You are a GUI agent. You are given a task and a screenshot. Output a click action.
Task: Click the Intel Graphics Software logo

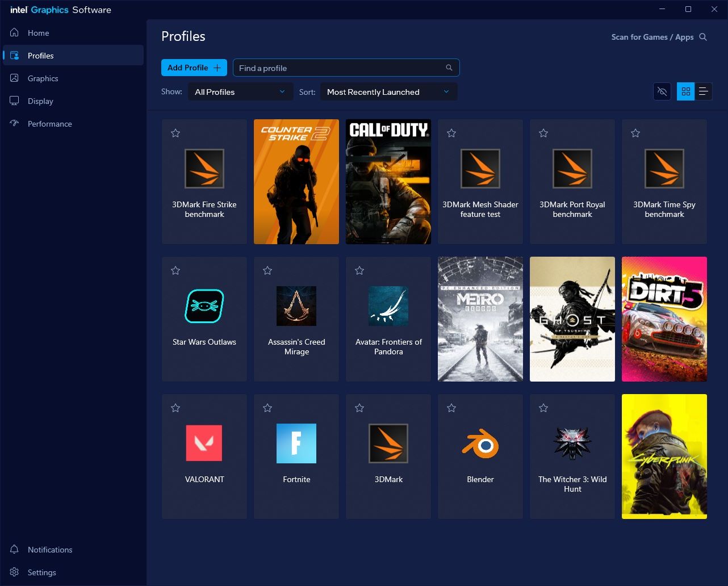click(x=61, y=10)
